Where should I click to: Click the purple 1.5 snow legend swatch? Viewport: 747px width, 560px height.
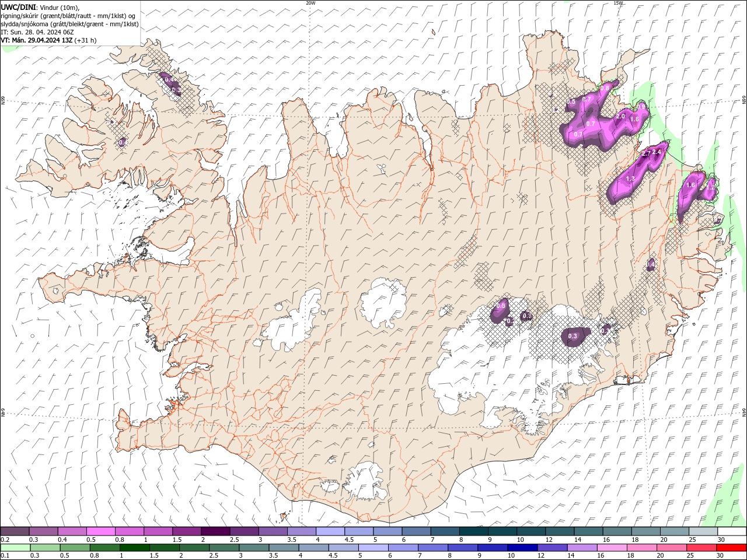tap(187, 531)
